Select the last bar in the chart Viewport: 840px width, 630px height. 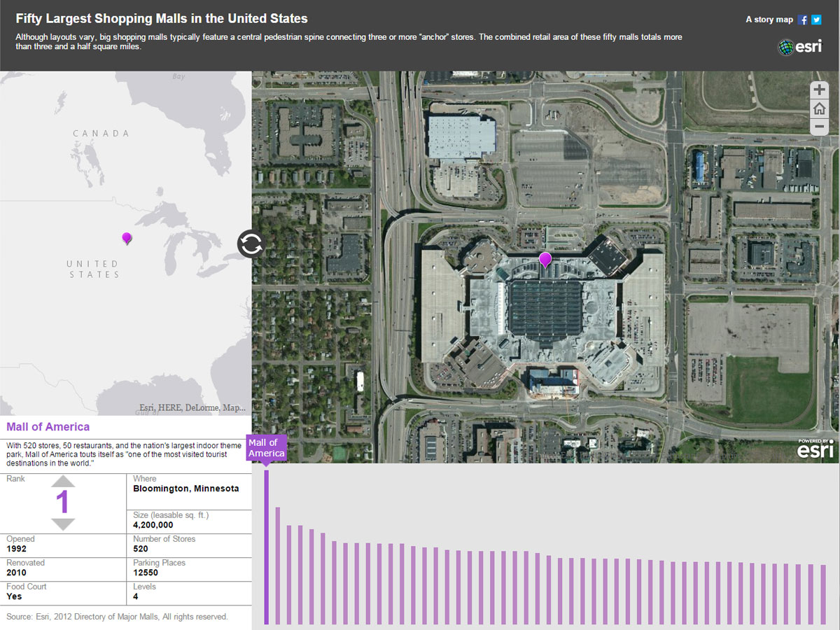(823, 594)
